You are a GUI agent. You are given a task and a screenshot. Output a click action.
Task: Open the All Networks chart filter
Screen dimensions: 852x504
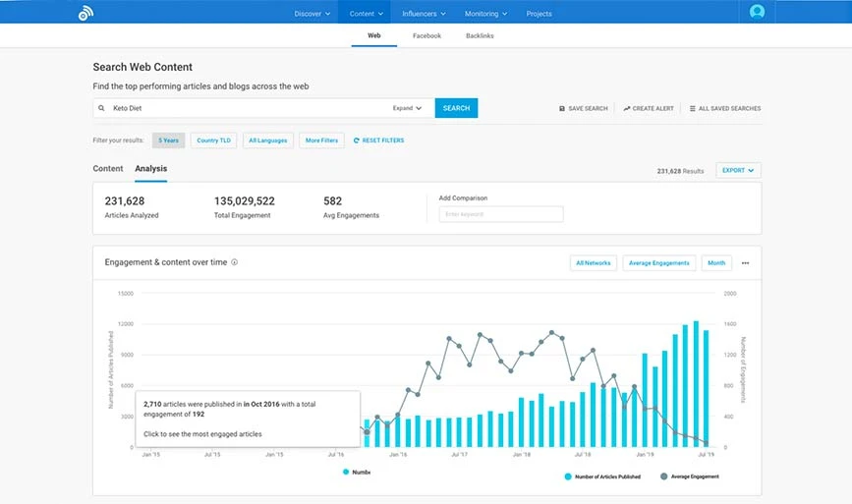594,263
